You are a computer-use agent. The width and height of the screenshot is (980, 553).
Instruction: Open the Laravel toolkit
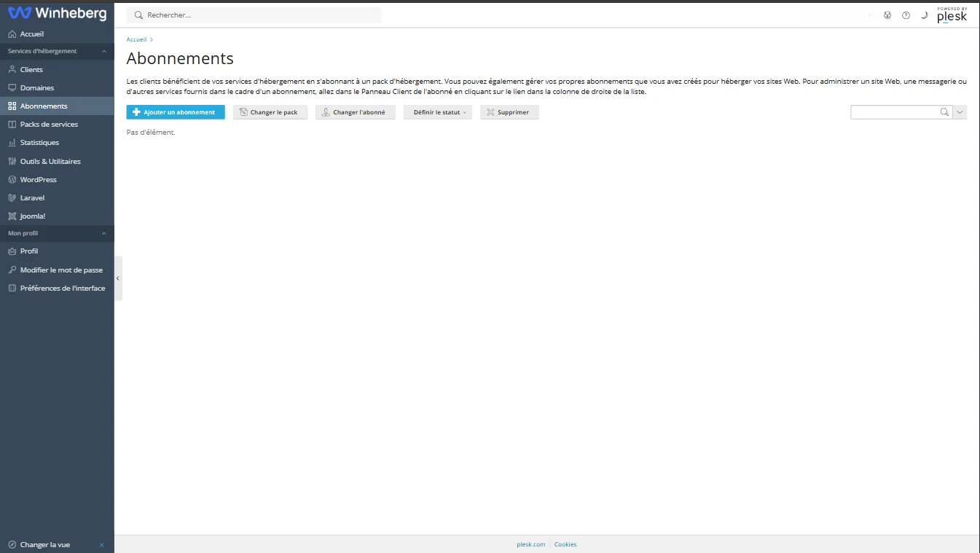click(x=57, y=197)
